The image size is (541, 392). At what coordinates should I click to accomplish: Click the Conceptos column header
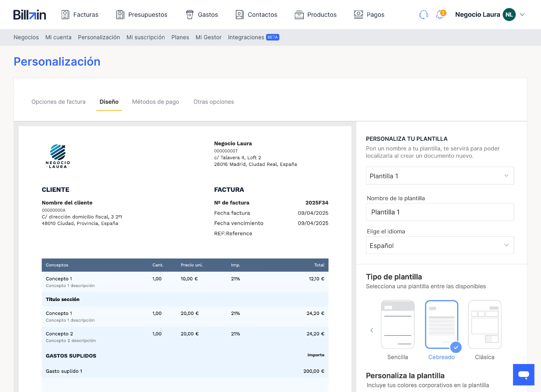click(57, 265)
